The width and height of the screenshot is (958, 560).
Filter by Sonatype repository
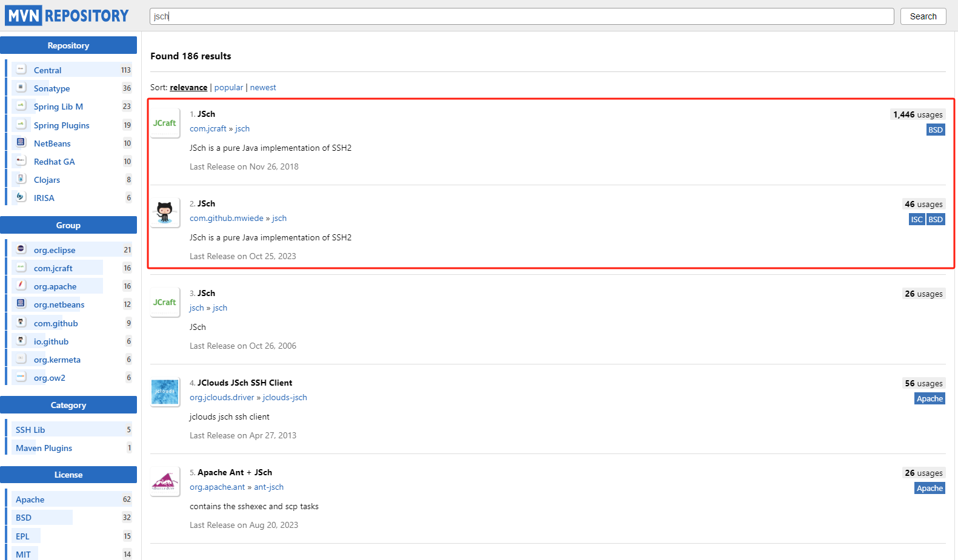pyautogui.click(x=52, y=88)
